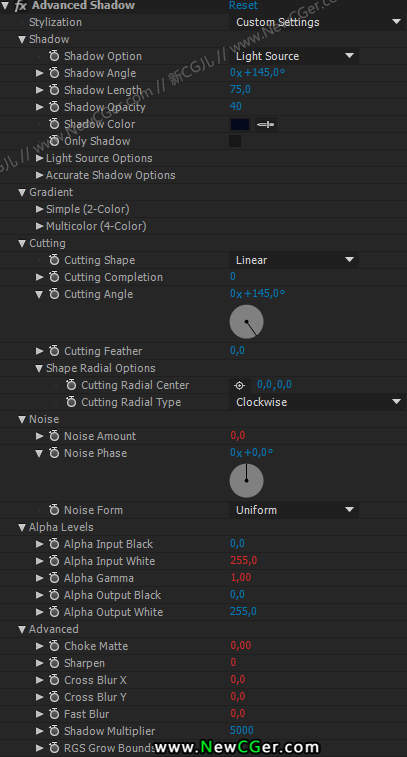Open the Shadow Color swatch
Screen dimensions: 407x757
point(240,125)
